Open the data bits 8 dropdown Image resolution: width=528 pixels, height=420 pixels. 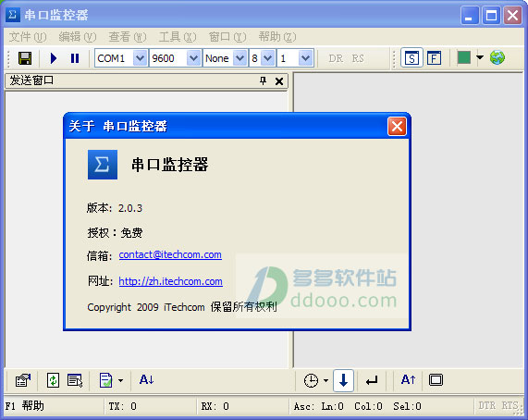[x=268, y=58]
